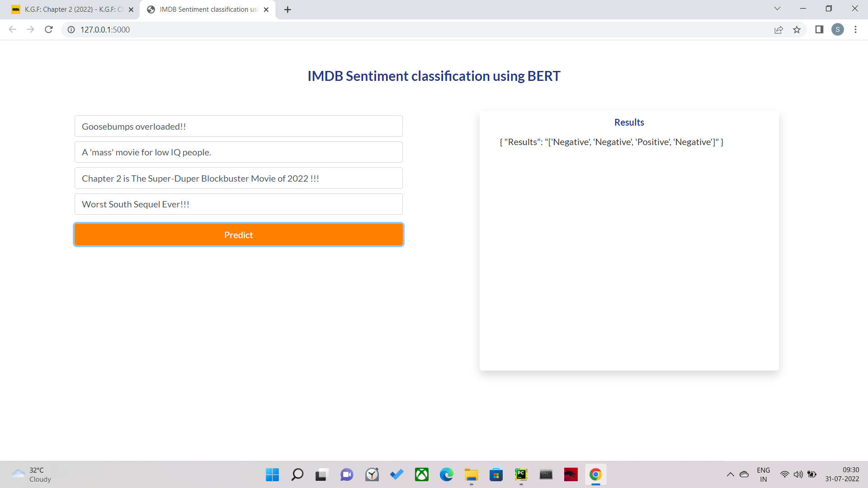This screenshot has width=868, height=488.
Task: Click the Goosebumps overloaded input field
Action: [x=238, y=126]
